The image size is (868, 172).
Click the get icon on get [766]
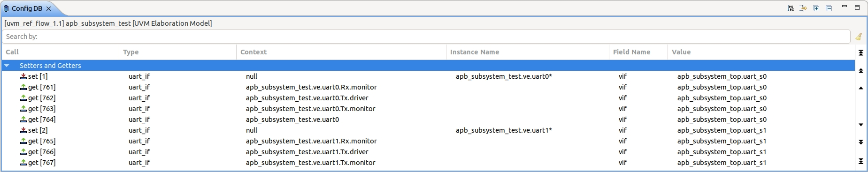coord(23,152)
